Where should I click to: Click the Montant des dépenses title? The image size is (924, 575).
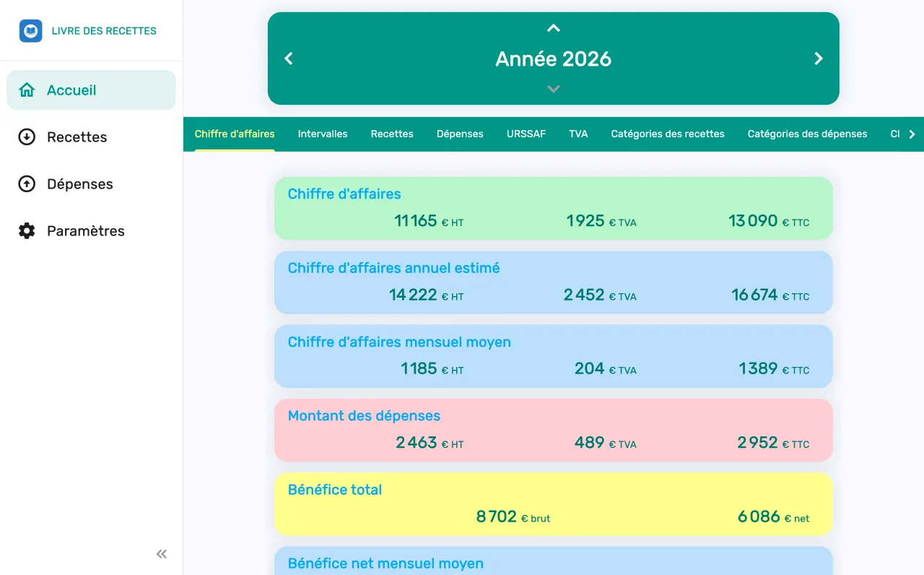tap(364, 416)
